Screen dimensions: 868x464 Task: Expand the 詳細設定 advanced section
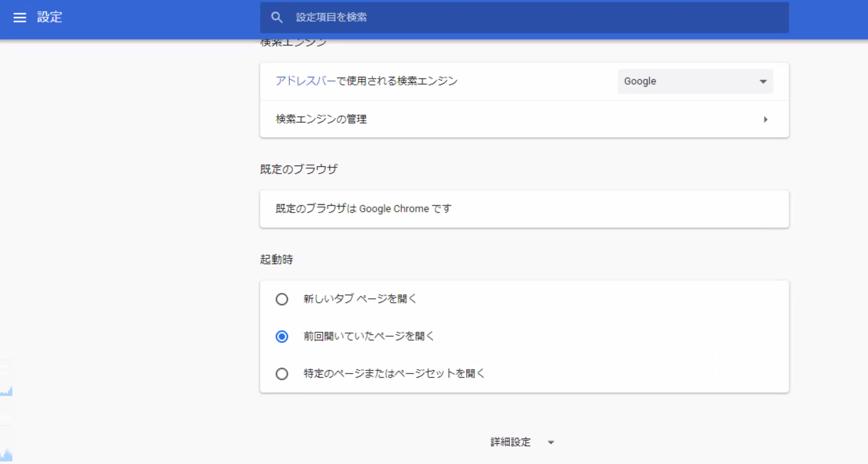pos(510,442)
